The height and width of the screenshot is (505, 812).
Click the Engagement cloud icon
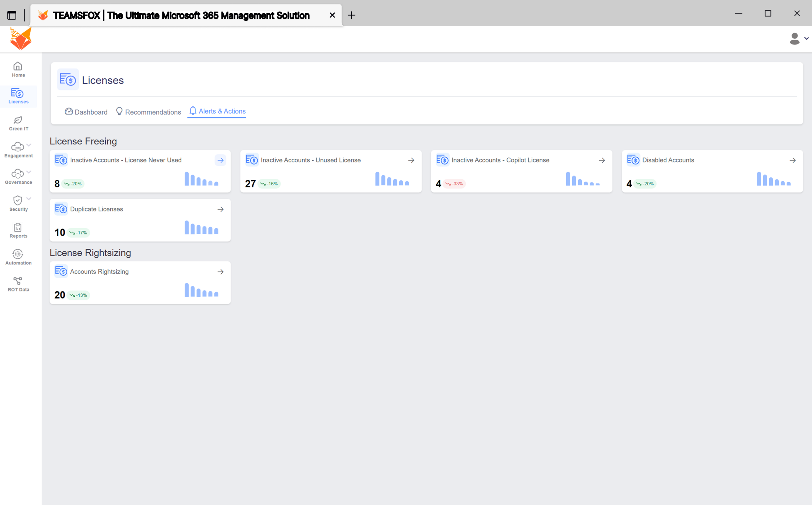tap(17, 147)
